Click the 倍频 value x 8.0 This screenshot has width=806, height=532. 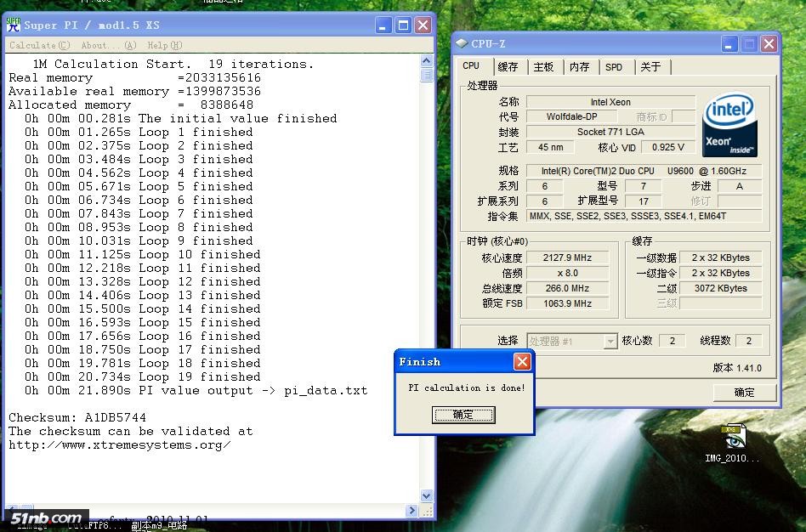pos(567,273)
